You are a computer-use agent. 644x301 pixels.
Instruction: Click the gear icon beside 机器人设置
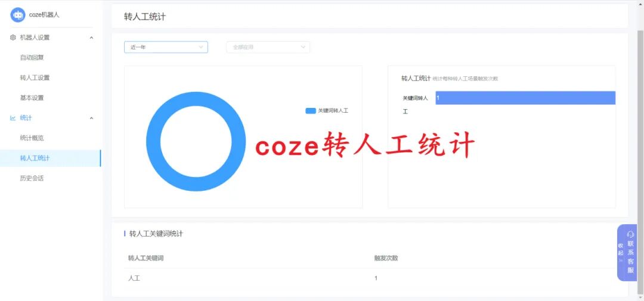pos(13,38)
